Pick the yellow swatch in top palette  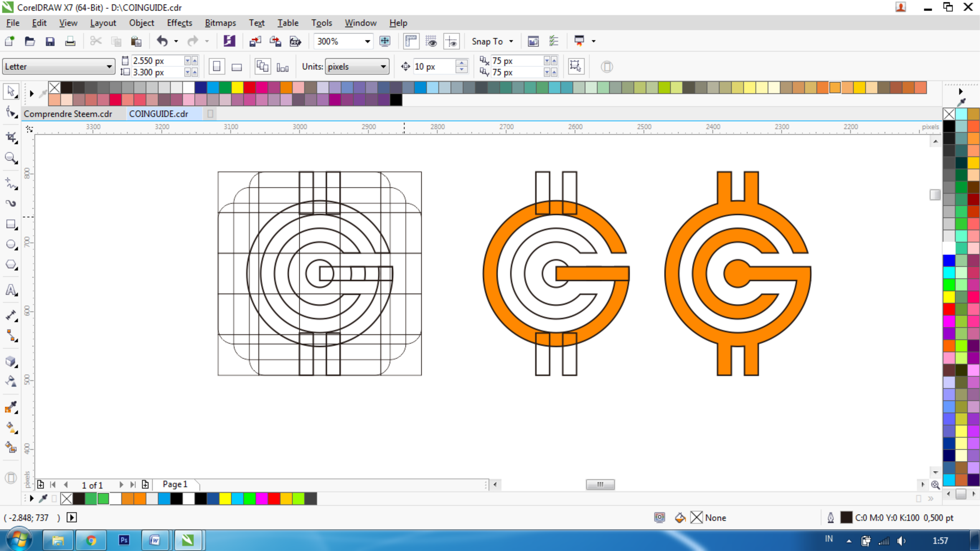(237, 87)
